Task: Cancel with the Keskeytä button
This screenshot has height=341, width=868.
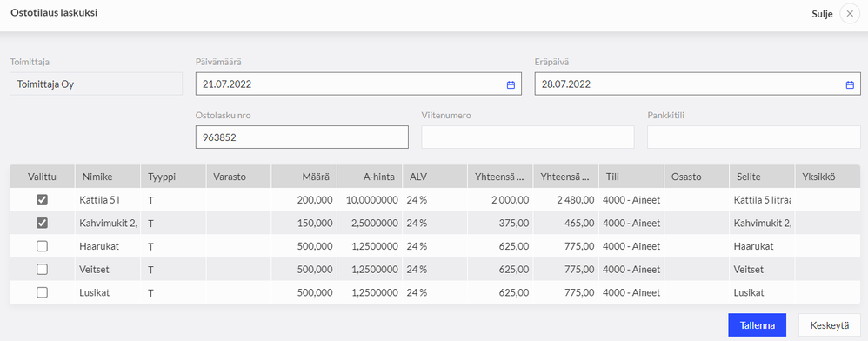Action: click(829, 325)
